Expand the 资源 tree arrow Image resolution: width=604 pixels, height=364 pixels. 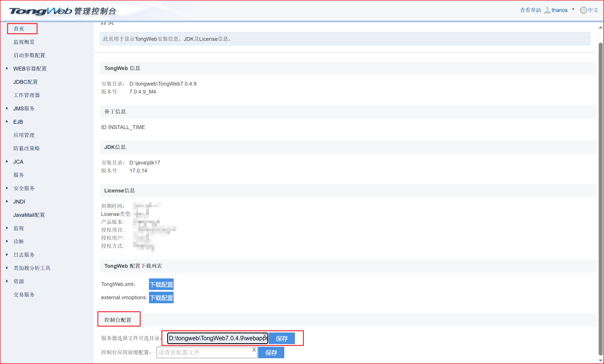point(7,281)
